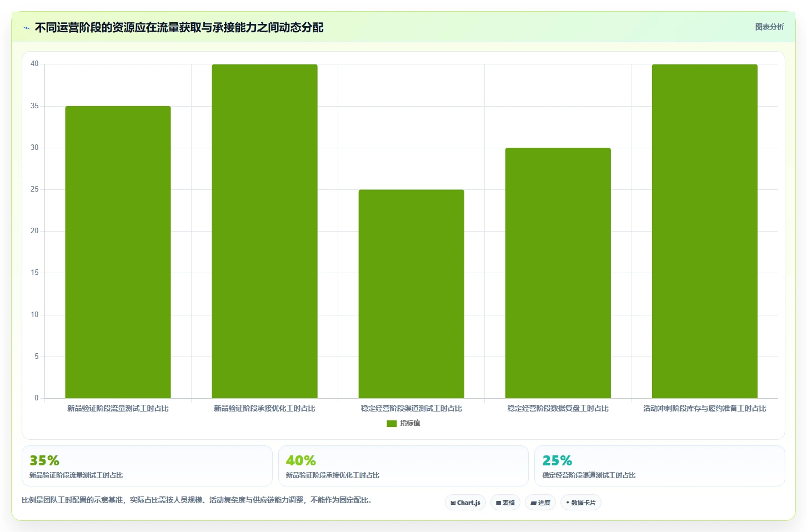Open the 25% data card
The image size is (807, 532).
[660, 466]
